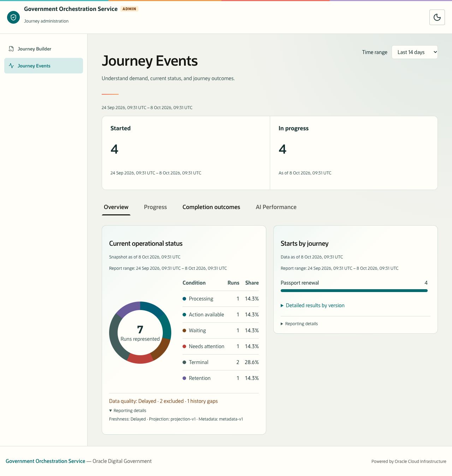Click the Share column header
The width and height of the screenshot is (452, 476).
(x=252, y=283)
